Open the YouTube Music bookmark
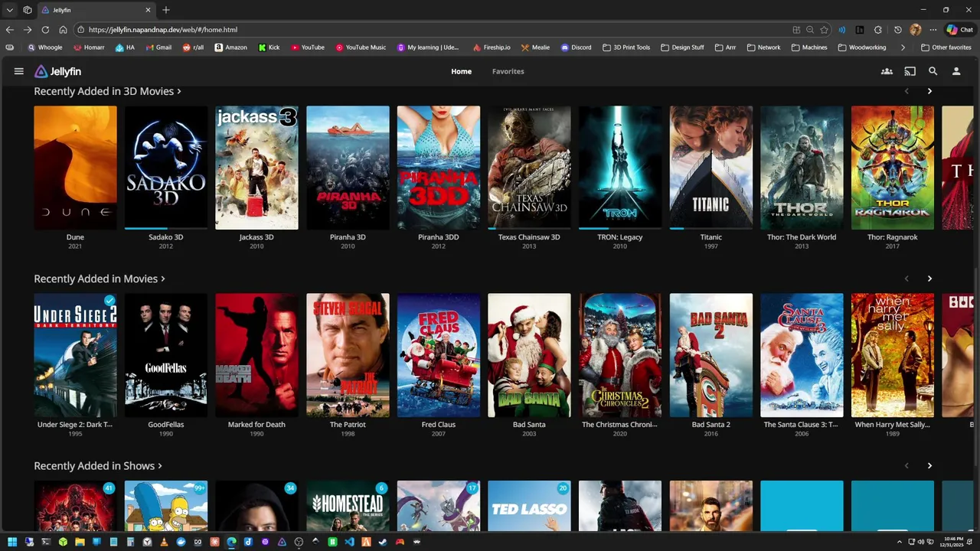 (361, 47)
